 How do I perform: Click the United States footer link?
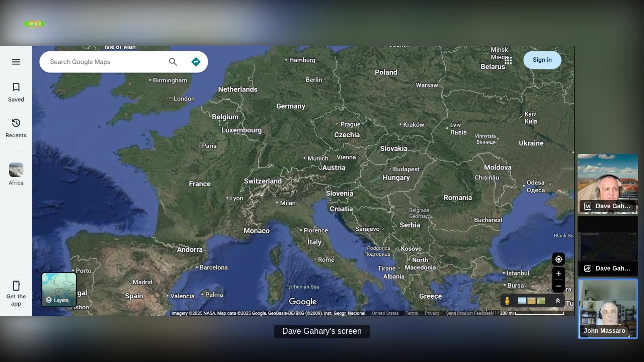(x=385, y=313)
